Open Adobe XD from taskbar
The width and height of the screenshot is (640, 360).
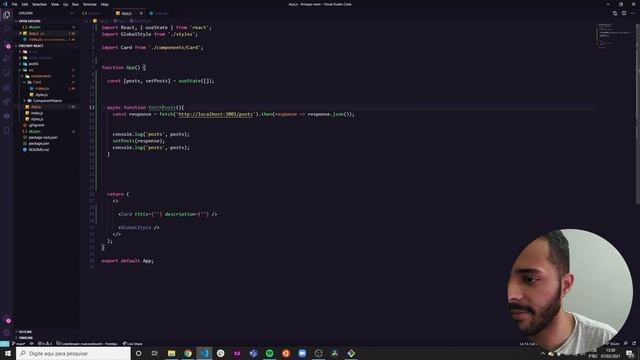[x=237, y=353]
